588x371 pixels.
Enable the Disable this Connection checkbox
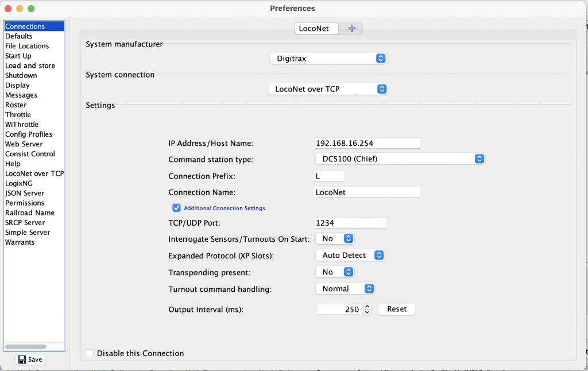point(90,353)
